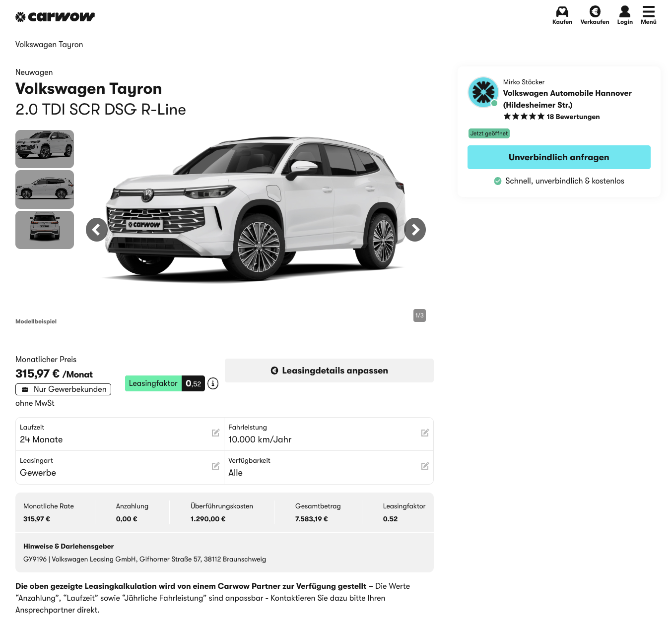Edit the Laufzeit 24 Monate setting
The image size is (672, 622).
(x=215, y=433)
